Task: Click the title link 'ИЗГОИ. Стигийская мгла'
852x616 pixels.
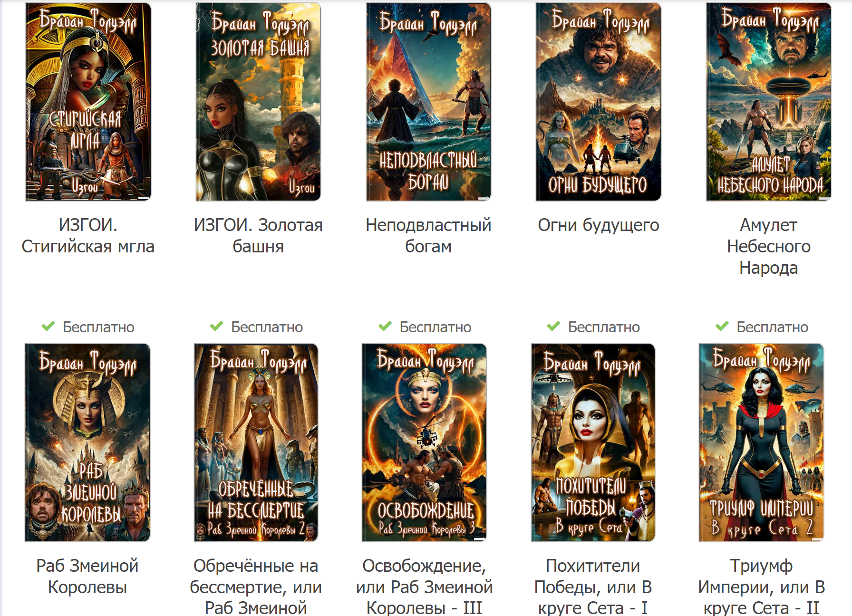Action: tap(88, 236)
